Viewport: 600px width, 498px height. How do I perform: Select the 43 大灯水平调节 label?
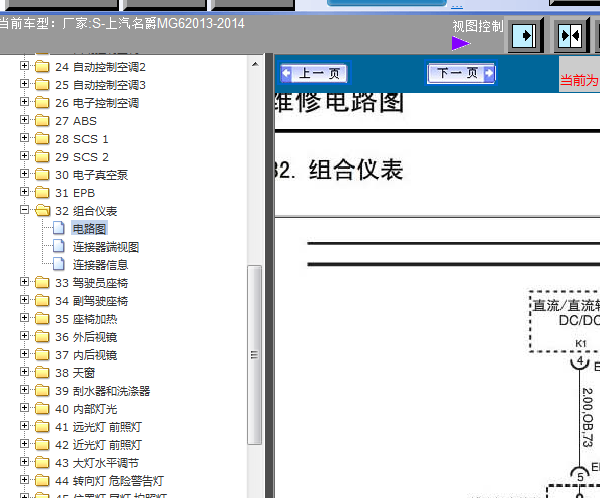click(97, 463)
